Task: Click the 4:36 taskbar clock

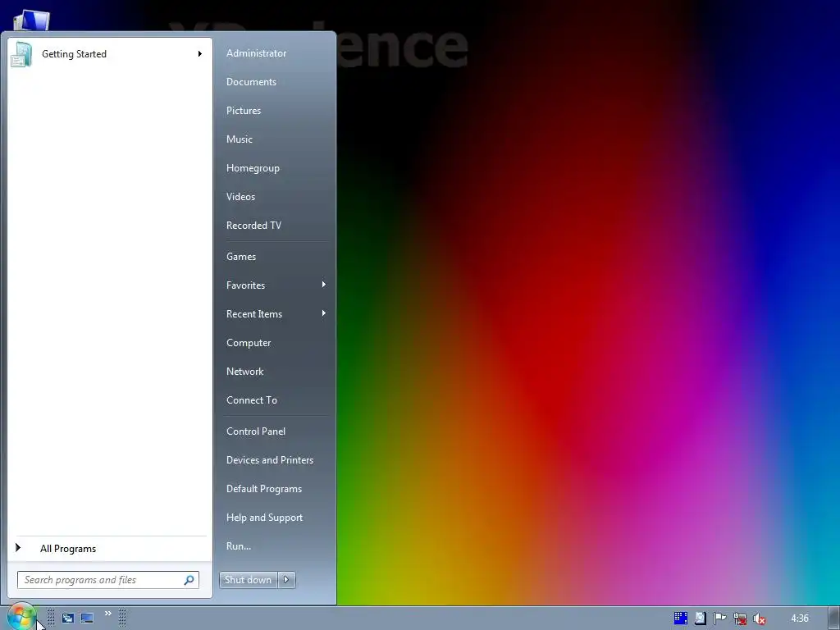Action: (x=799, y=619)
